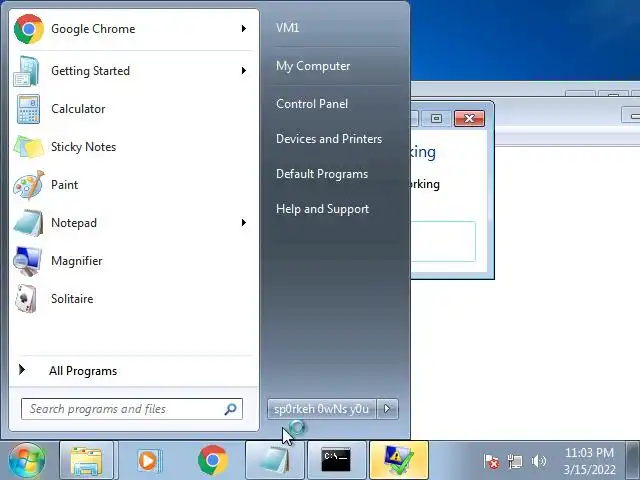Close the troubleshooting dialog with red X

tap(469, 118)
